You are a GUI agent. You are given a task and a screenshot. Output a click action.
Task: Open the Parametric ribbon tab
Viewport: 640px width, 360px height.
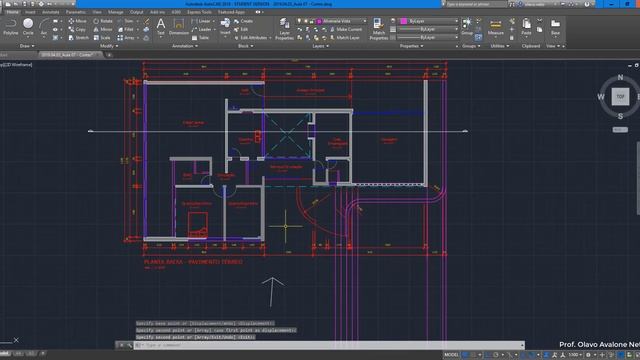(x=76, y=12)
